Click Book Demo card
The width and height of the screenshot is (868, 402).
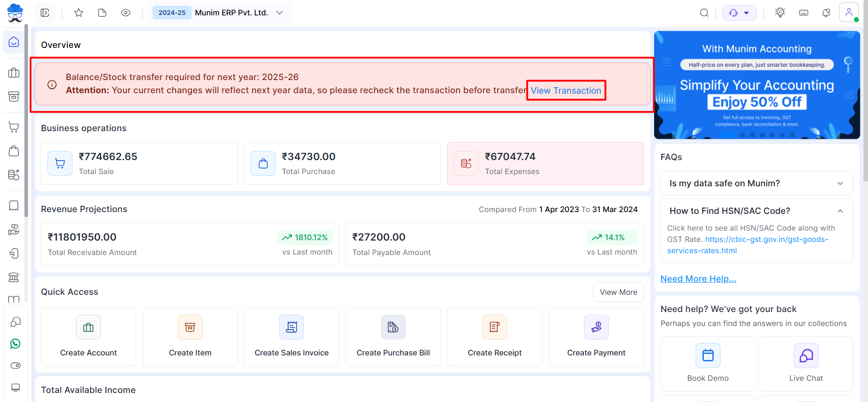pos(708,364)
